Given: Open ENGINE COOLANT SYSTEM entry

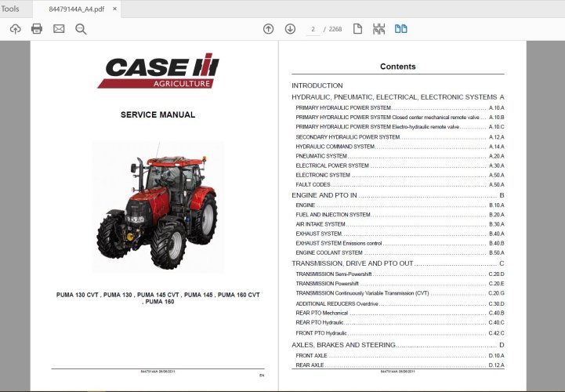Looking at the screenshot, I should click(x=400, y=252).
